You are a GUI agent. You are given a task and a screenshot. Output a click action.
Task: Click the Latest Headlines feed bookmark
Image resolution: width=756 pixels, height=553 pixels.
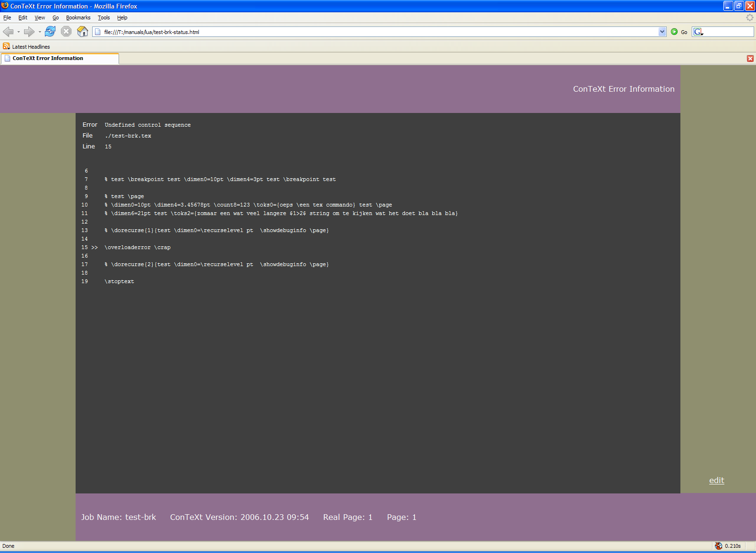coord(26,46)
